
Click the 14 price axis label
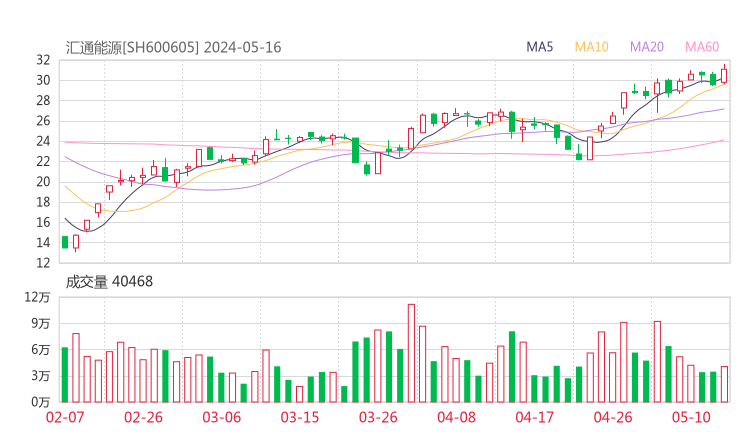[x=43, y=243]
